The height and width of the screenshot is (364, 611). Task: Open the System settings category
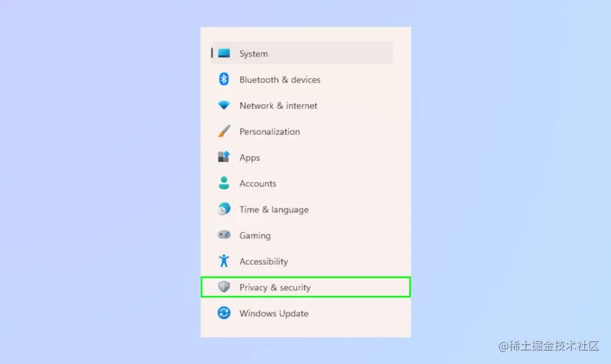pos(302,53)
